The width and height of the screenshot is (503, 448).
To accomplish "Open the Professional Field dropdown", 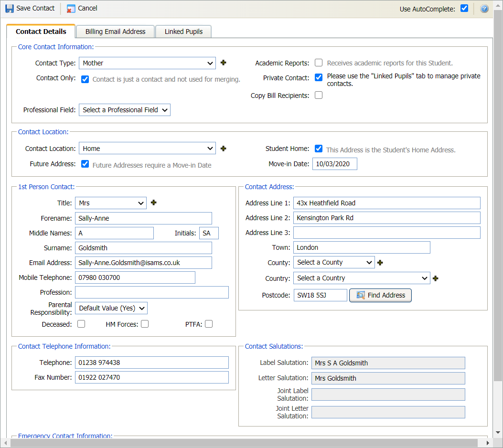I will click(x=125, y=110).
